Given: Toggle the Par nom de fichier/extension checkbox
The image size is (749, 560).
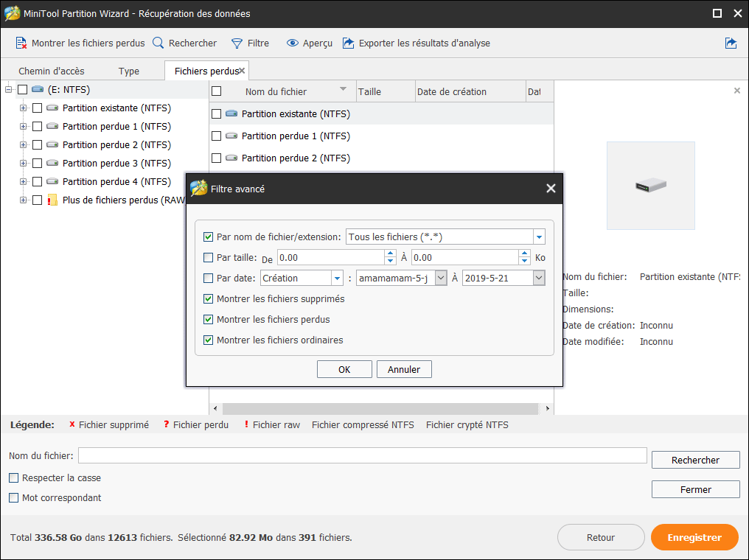Looking at the screenshot, I should [x=209, y=237].
